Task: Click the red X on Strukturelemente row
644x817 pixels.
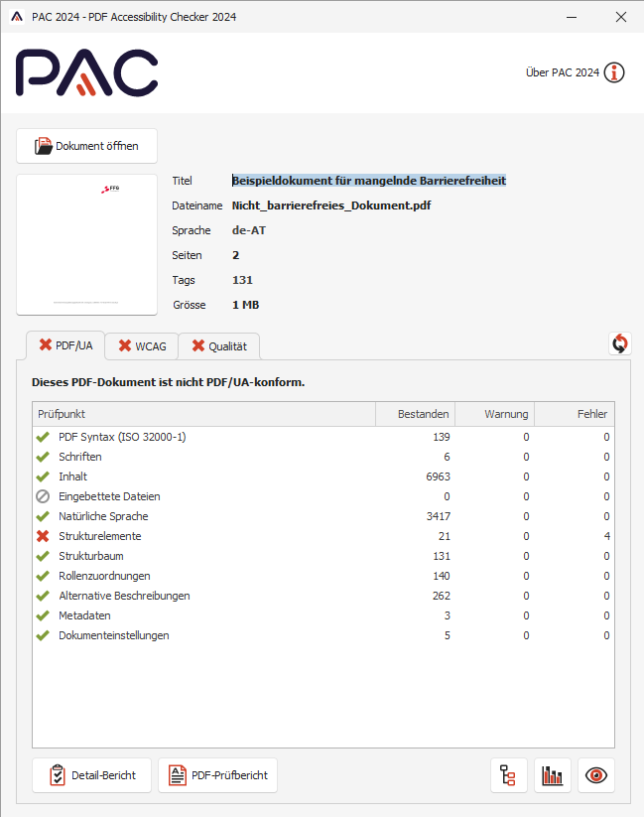Action: (43, 536)
